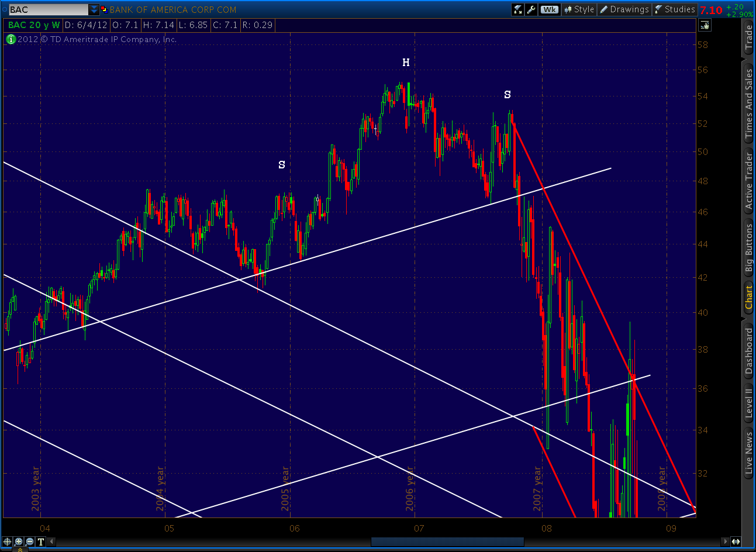This screenshot has height=552, width=756.
Task: Click the O: 7.1 open value
Action: pos(126,25)
